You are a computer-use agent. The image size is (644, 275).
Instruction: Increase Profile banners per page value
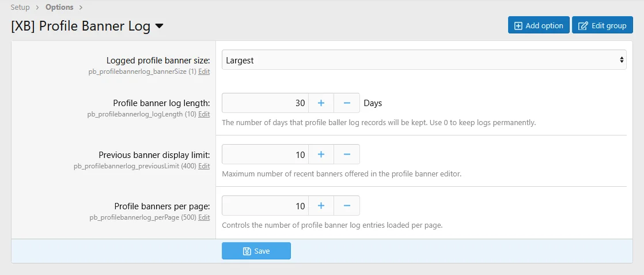[x=321, y=206]
